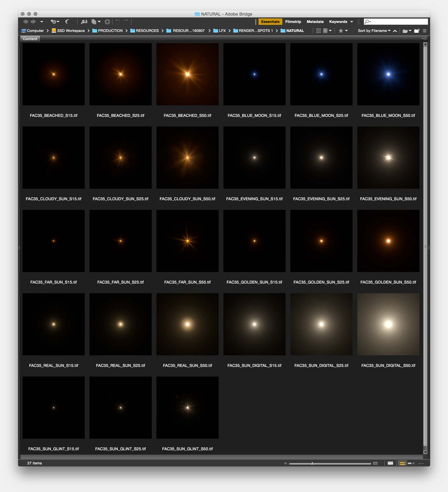Click the delete item trash icon
This screenshot has width=448, height=492.
[425, 31]
